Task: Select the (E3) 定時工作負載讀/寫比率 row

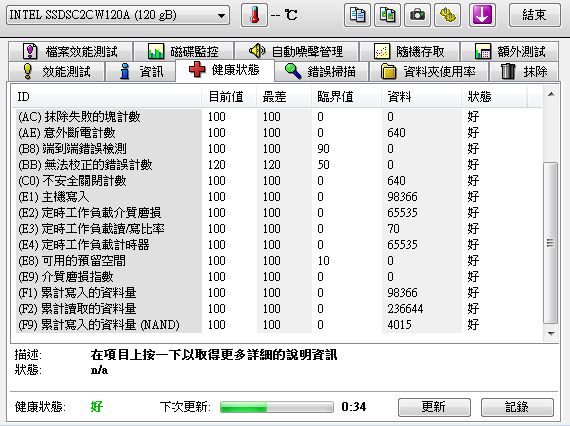Action: (x=278, y=229)
